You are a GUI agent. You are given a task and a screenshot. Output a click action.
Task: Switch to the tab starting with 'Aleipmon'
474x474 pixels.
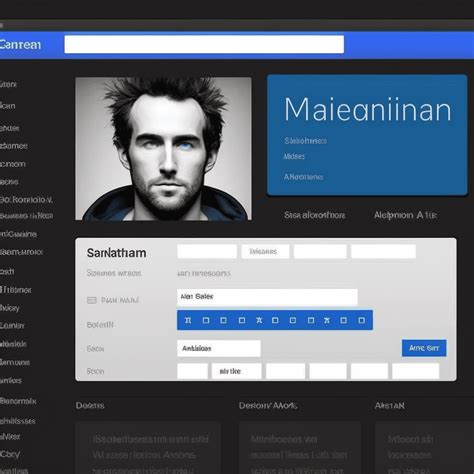tap(405, 215)
